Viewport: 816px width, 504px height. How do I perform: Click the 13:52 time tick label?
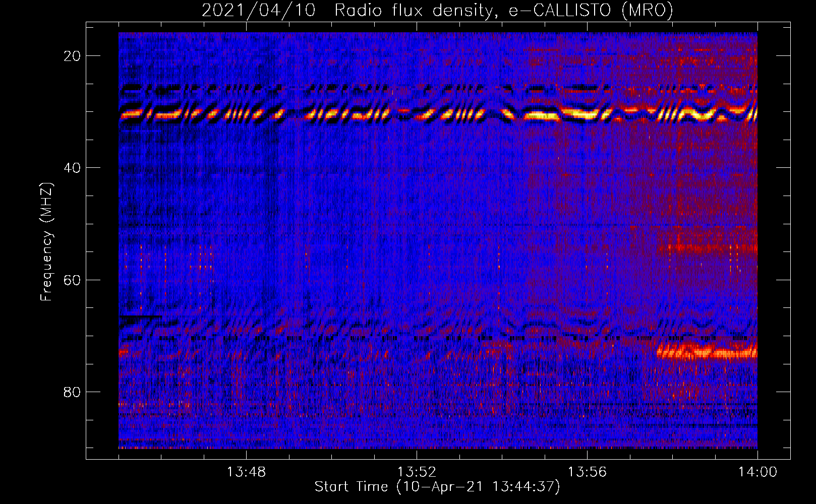pos(417,472)
